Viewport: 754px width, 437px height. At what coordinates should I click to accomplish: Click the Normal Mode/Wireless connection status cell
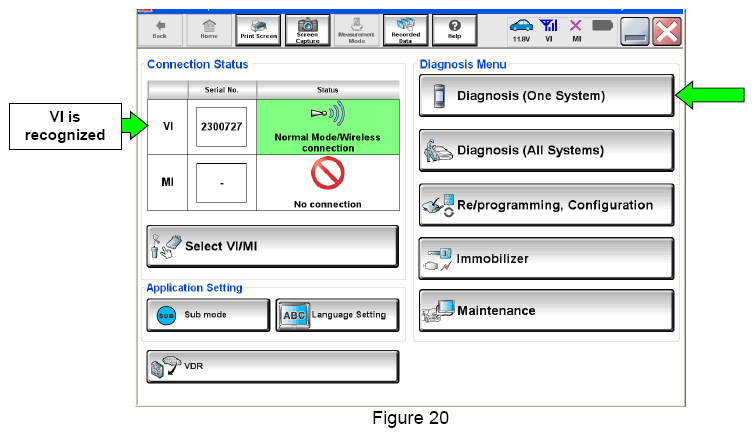328,127
